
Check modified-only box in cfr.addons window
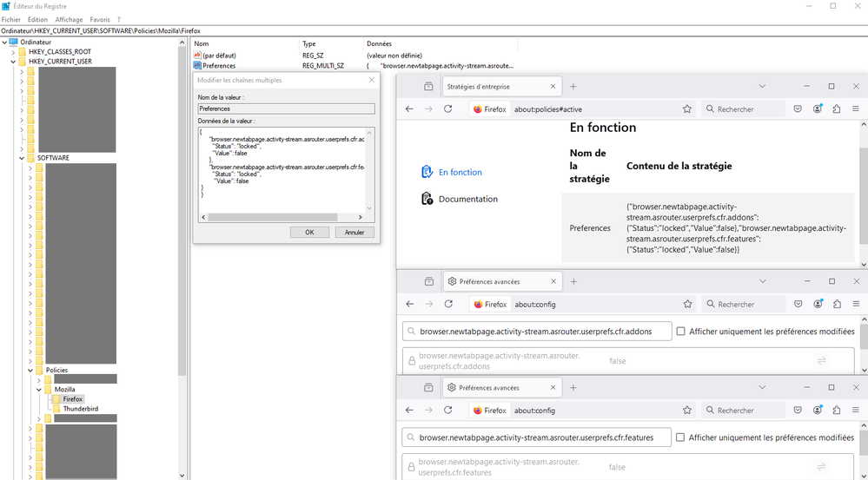click(681, 332)
